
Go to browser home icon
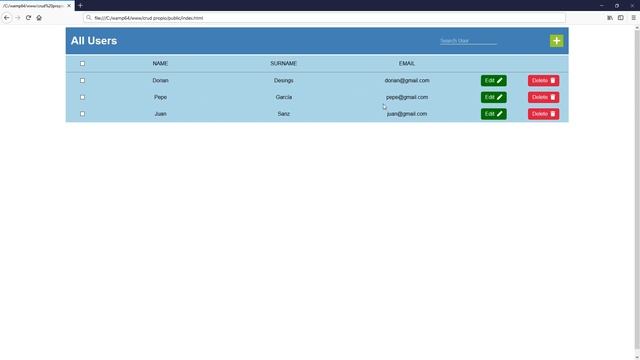pyautogui.click(x=39, y=18)
